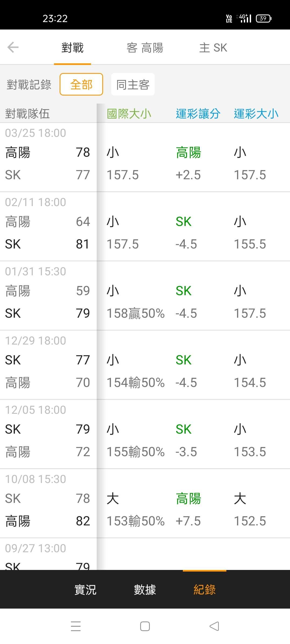Switch filter to 同主客
Viewport: 290px width, 644px height.
(x=133, y=85)
